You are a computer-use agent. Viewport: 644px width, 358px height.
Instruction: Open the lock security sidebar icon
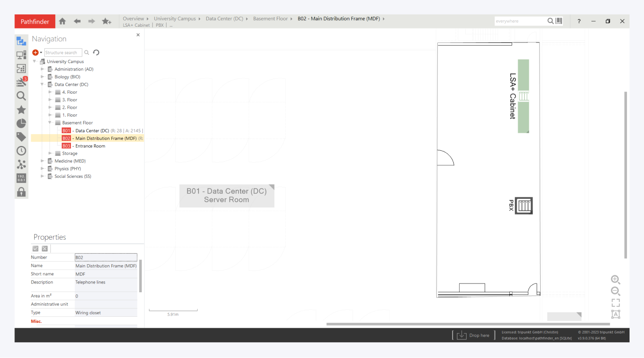pyautogui.click(x=21, y=192)
